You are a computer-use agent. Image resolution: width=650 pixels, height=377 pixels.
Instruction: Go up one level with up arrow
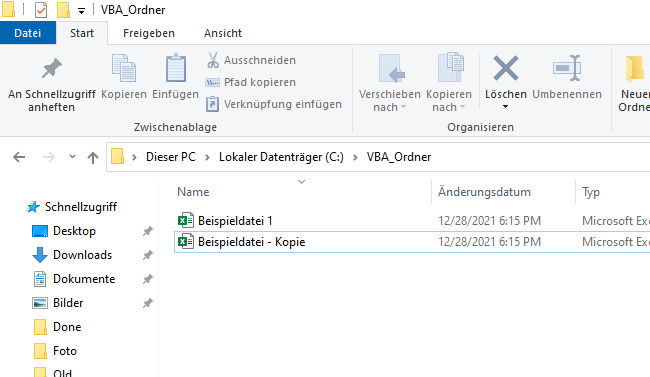pos(93,157)
